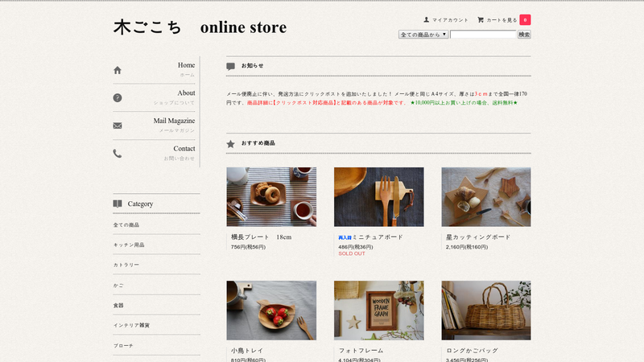Open the 星カッティングボード product photo
The height and width of the screenshot is (362, 644).
pos(486,197)
